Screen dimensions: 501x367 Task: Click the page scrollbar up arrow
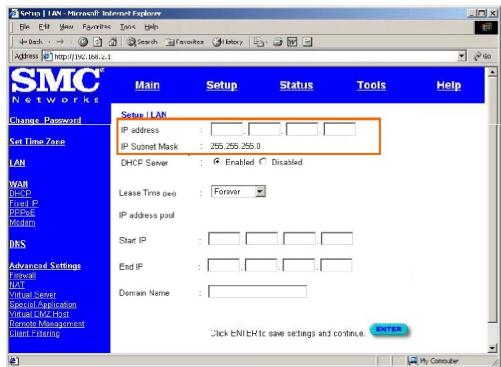point(493,72)
